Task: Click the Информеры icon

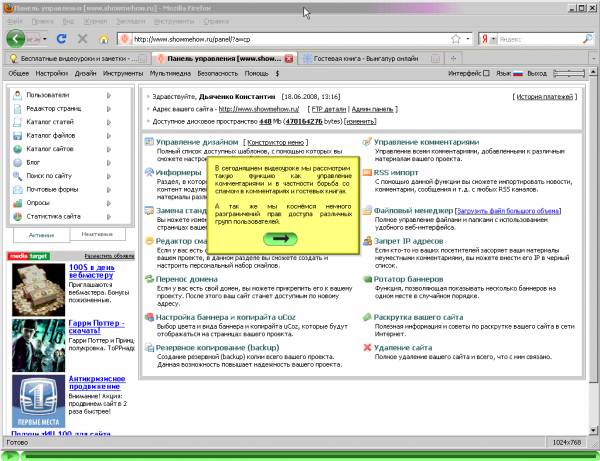Action: [x=149, y=172]
